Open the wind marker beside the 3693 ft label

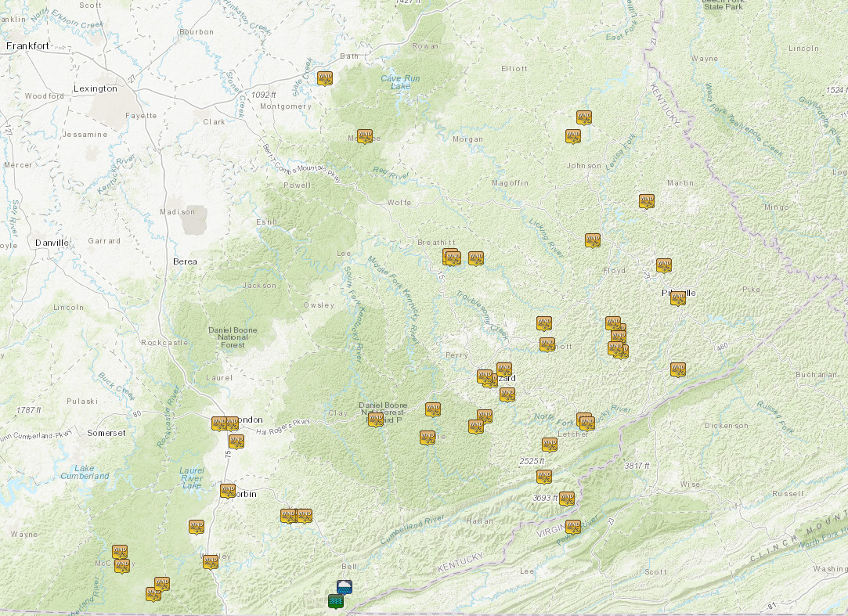point(566,499)
